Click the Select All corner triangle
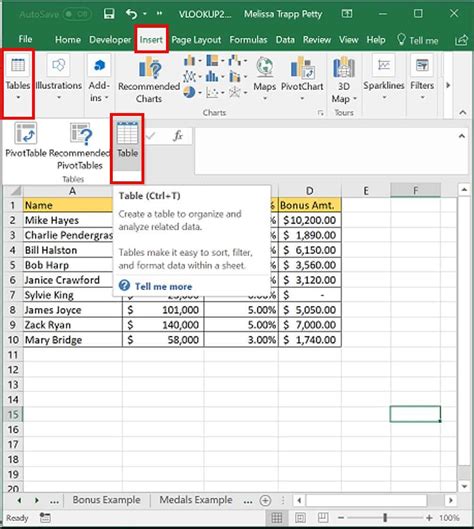This screenshot has width=474, height=529. 15,191
